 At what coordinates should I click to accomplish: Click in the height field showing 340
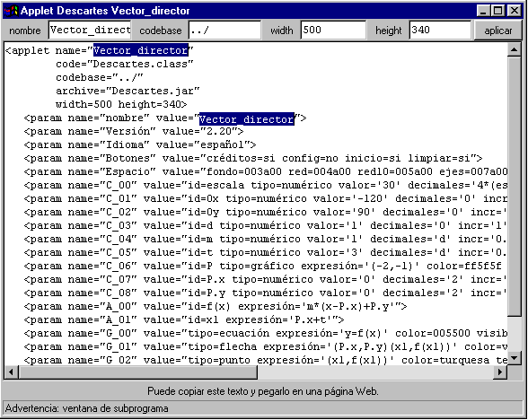coord(440,30)
